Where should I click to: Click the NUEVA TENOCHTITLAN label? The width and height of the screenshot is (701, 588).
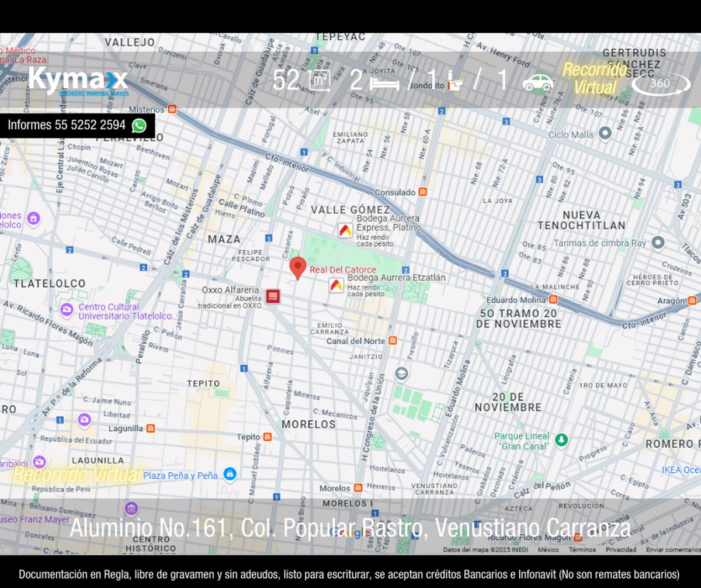click(581, 220)
